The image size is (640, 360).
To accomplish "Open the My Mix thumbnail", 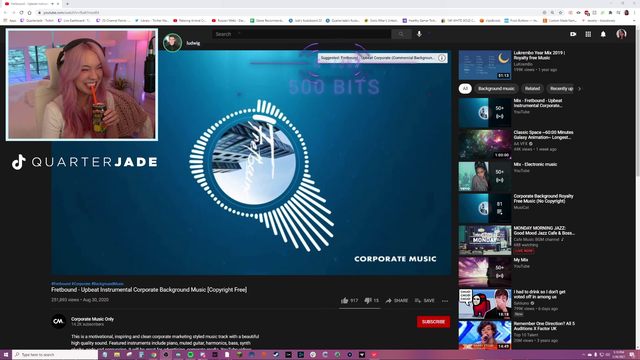I will point(484,272).
